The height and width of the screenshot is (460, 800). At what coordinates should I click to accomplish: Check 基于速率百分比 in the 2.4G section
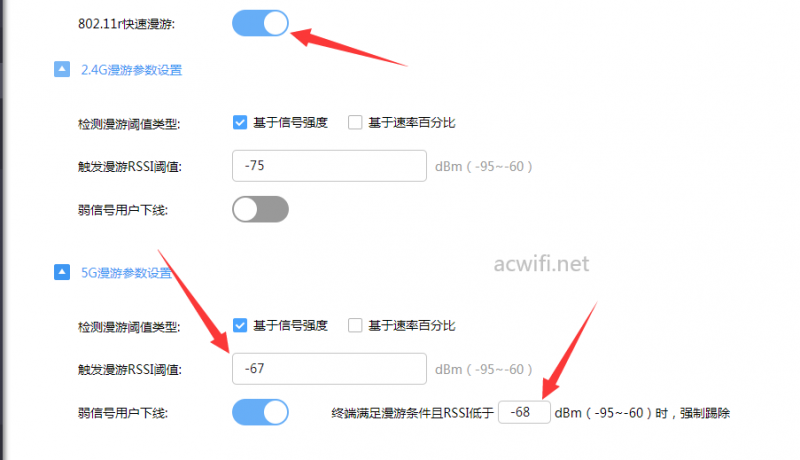pos(355,122)
